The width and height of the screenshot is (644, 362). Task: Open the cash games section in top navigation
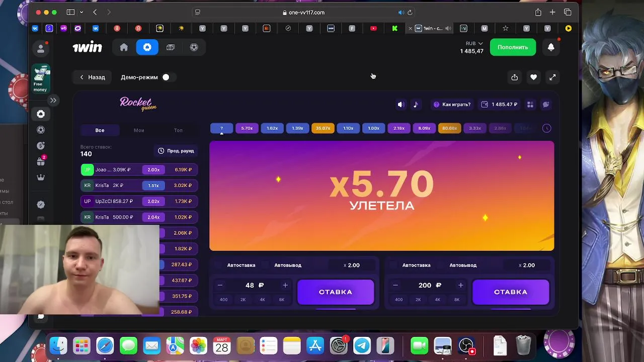click(x=171, y=47)
